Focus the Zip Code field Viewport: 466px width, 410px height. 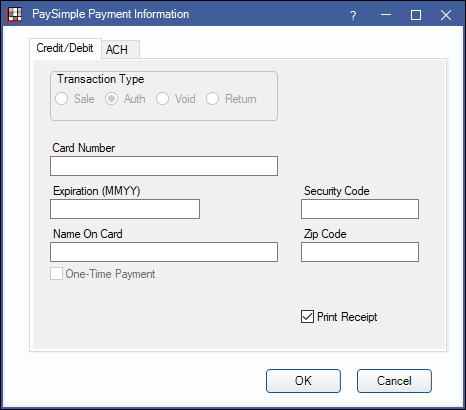[x=360, y=252]
